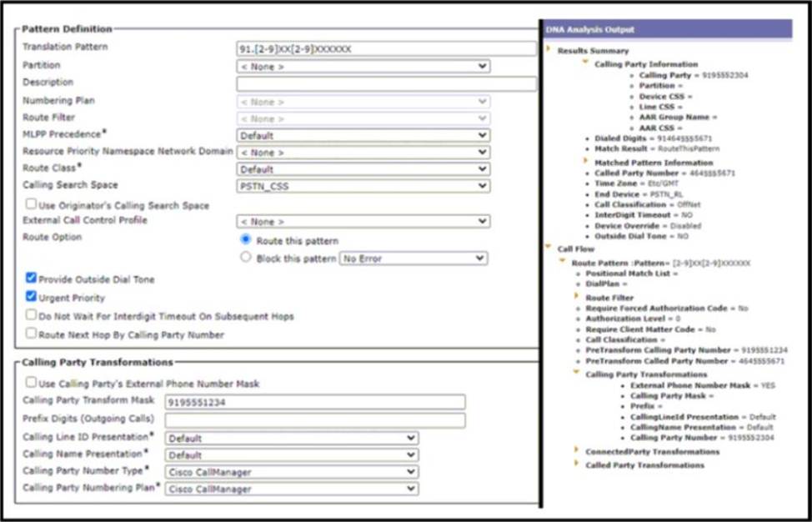
Task: Uncheck Provide Outside Dial Tone
Action: (31, 279)
